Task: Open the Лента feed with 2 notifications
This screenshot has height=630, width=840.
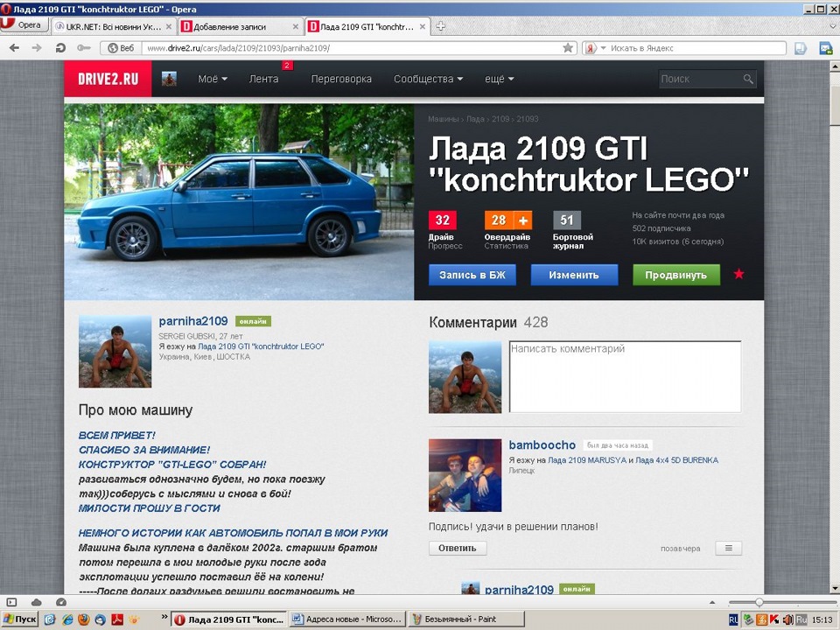Action: 263,79
